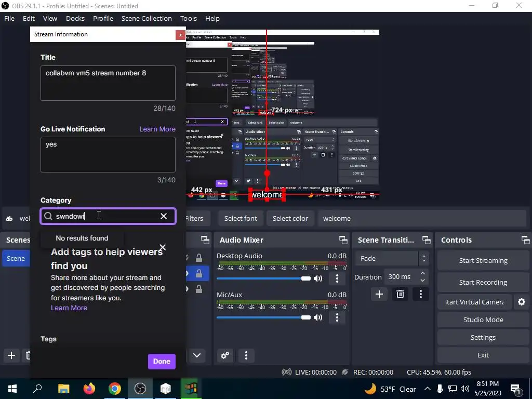
Task: Pop out the Audio Mixer dock
Action: [x=343, y=240]
